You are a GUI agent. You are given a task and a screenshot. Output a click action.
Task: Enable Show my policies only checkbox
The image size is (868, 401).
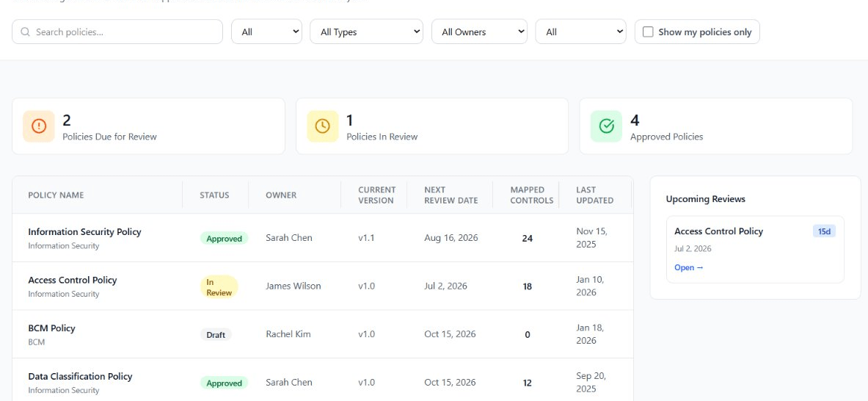pyautogui.click(x=648, y=32)
